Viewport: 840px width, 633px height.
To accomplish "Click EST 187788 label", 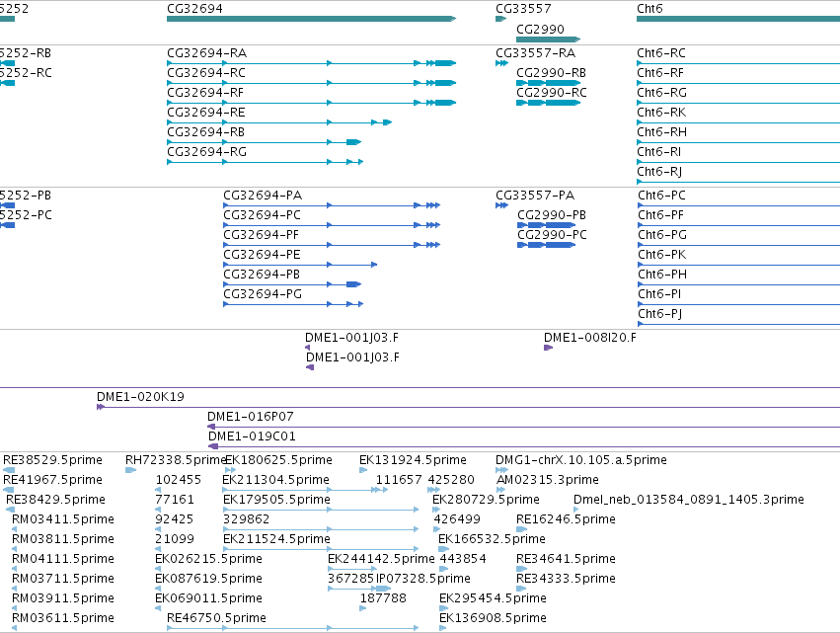I will coord(383,598).
